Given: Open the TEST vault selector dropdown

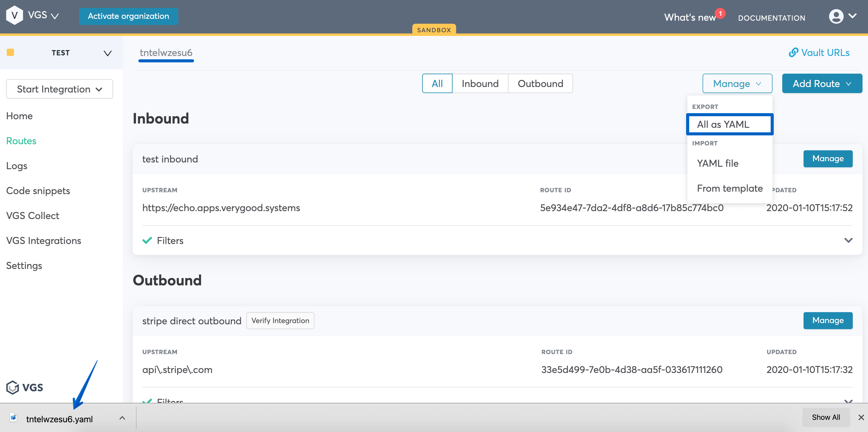Looking at the screenshot, I should (107, 53).
